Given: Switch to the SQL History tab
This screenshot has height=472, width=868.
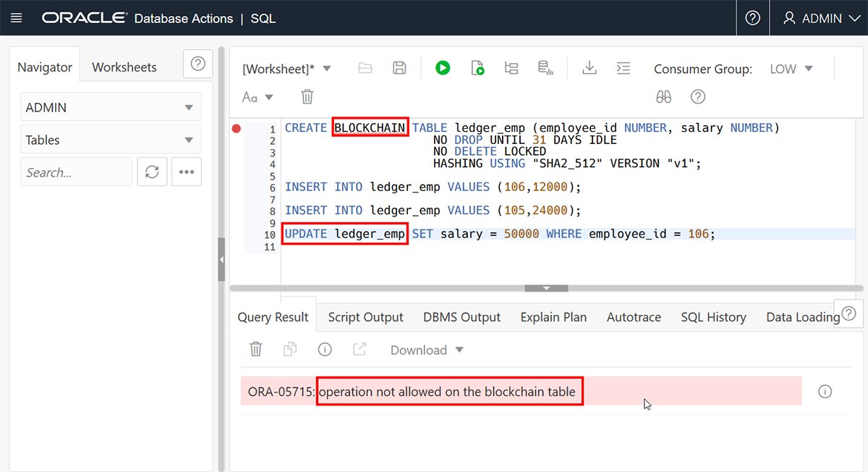Looking at the screenshot, I should (x=713, y=317).
